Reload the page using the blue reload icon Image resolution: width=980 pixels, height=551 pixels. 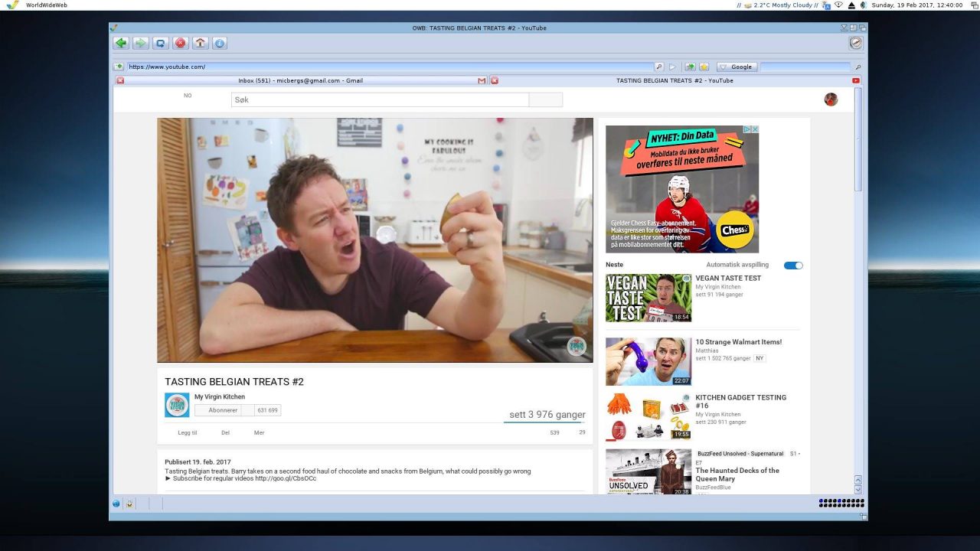(x=160, y=44)
